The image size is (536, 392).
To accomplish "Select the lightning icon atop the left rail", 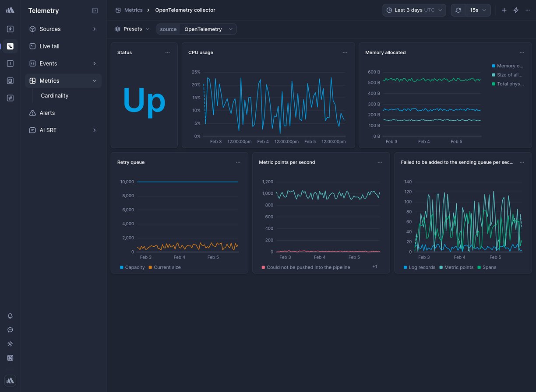I will click(10, 29).
